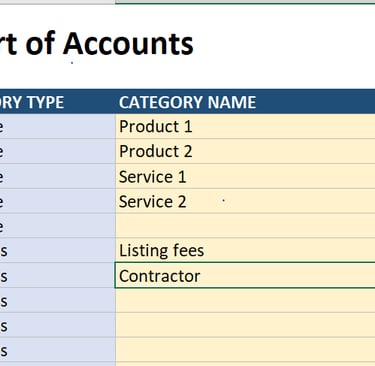
Task: Select the 'Listing fees' cell
Action: (245, 250)
